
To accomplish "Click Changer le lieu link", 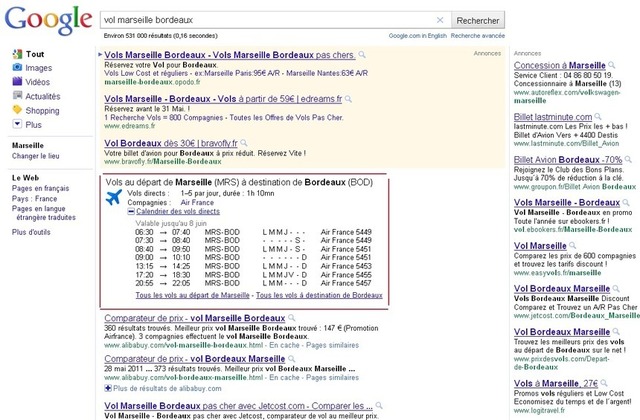I will pos(36,156).
